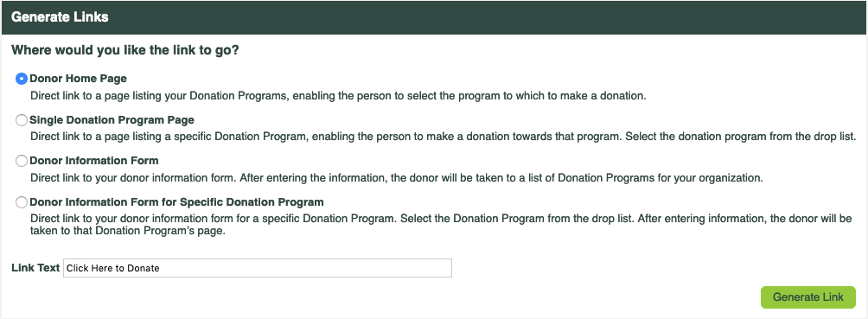Click the description under Single Donation Program Page
Viewport: 868px width, 319px height.
444,137
